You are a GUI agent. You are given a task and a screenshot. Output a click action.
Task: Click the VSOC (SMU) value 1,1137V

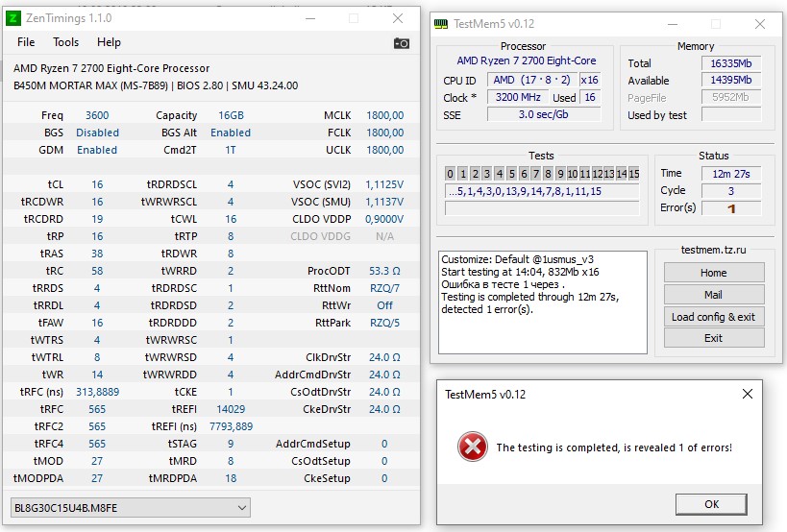[384, 202]
